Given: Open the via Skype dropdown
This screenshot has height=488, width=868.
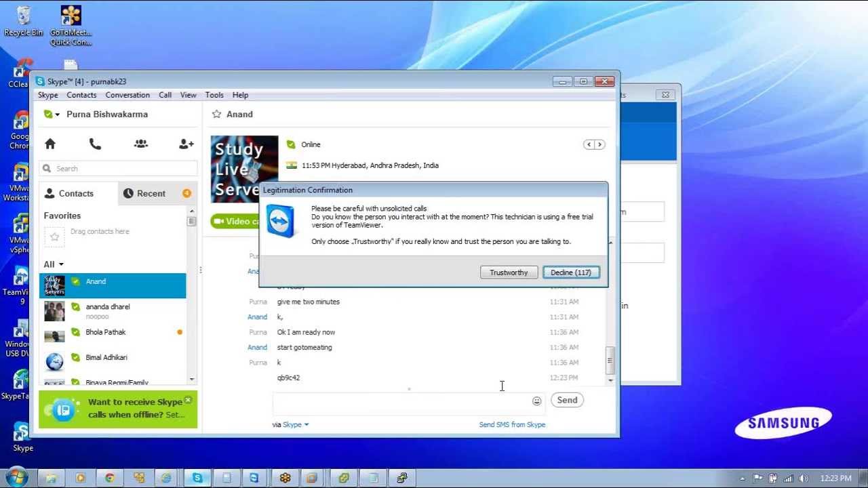Looking at the screenshot, I should click(x=296, y=424).
